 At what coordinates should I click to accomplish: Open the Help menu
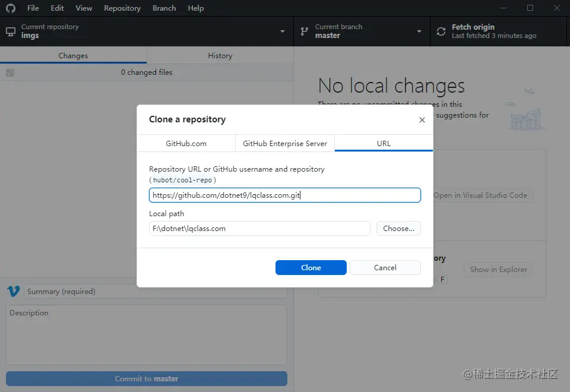[x=195, y=8]
